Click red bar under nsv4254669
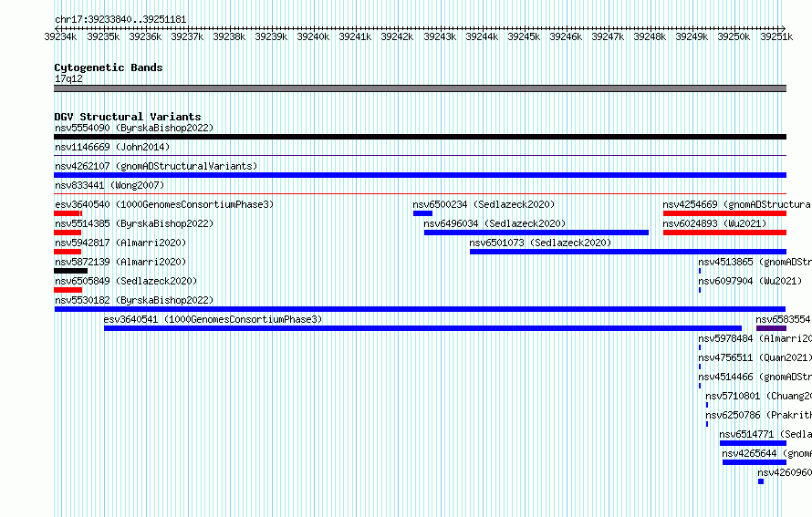Viewport: 812px width, 517px height. (724, 213)
